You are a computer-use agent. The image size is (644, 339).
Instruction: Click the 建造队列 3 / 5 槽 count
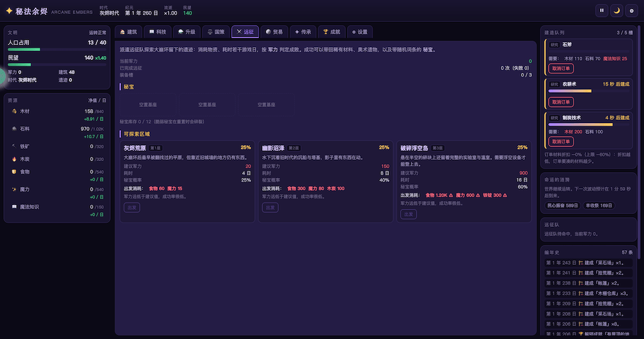pyautogui.click(x=625, y=32)
